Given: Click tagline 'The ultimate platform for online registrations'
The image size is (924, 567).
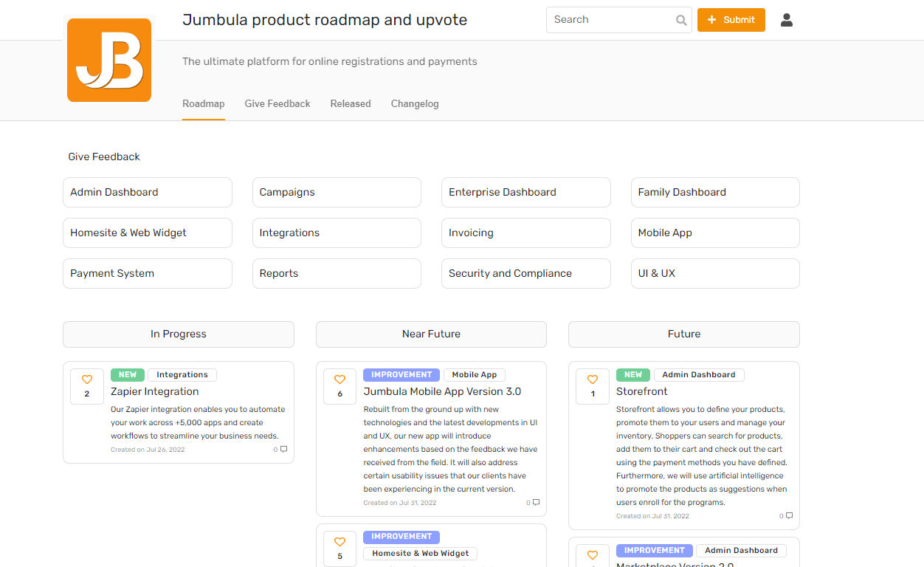Looking at the screenshot, I should point(330,61).
